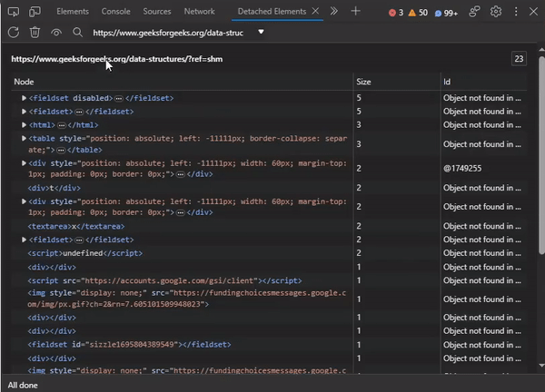Switch to the Network tab
The width and height of the screenshot is (545, 392).
199,12
